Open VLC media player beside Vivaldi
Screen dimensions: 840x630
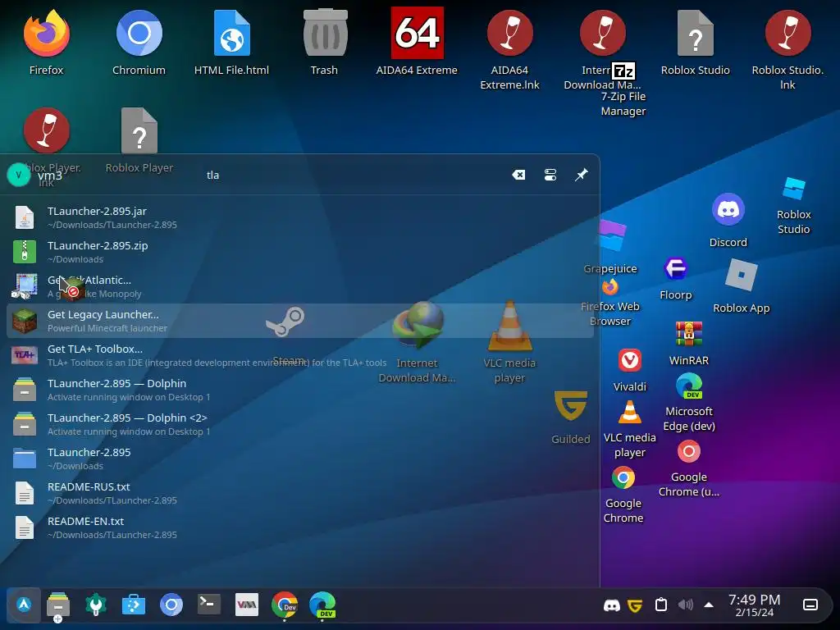(x=629, y=428)
